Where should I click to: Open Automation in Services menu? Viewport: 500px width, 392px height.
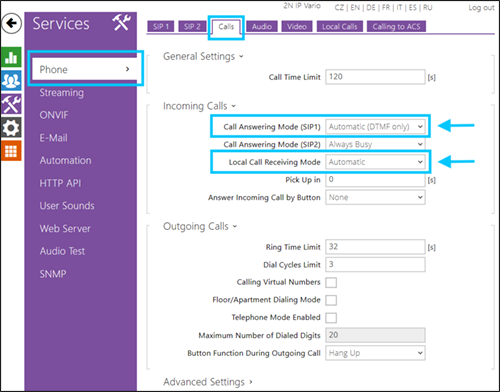65,160
